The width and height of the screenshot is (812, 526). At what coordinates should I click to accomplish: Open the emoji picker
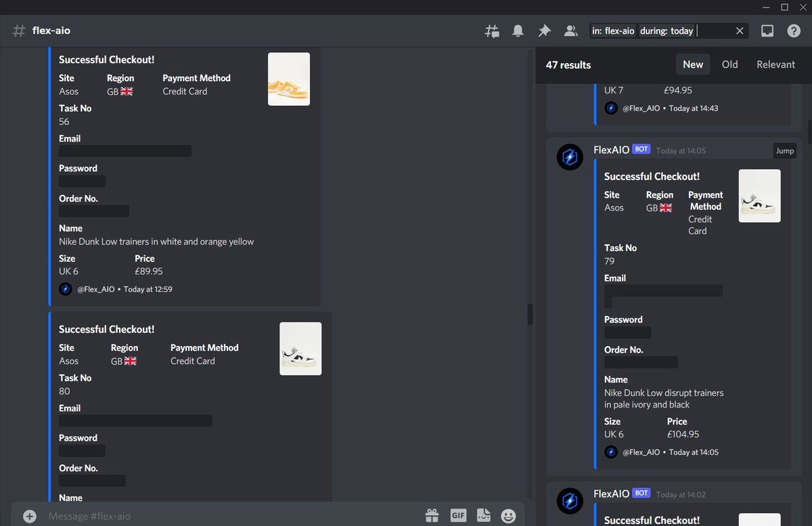(x=508, y=516)
